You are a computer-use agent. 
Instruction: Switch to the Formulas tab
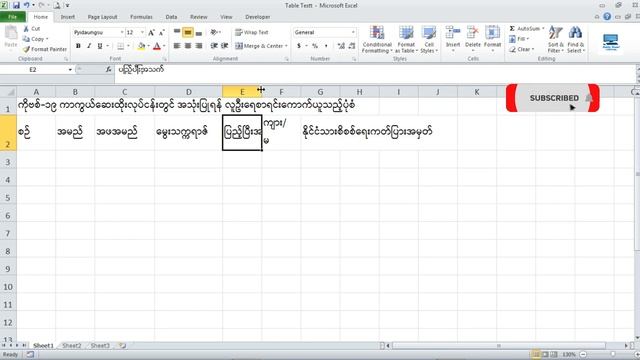[141, 17]
